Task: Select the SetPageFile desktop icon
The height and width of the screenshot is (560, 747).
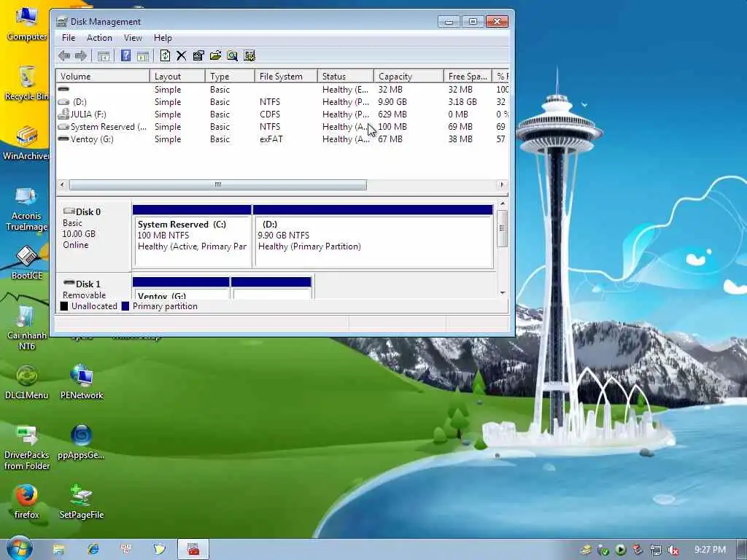Action: coord(82,502)
